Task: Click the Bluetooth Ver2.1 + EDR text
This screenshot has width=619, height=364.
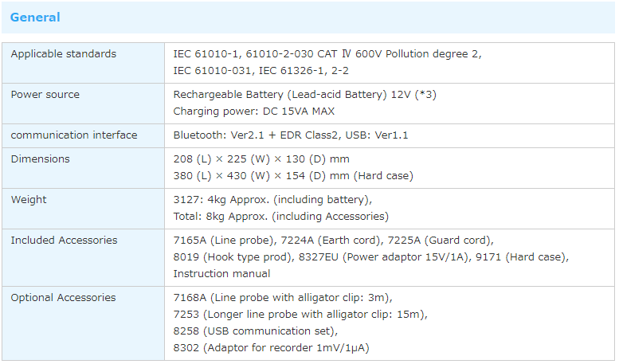Action: [291, 135]
